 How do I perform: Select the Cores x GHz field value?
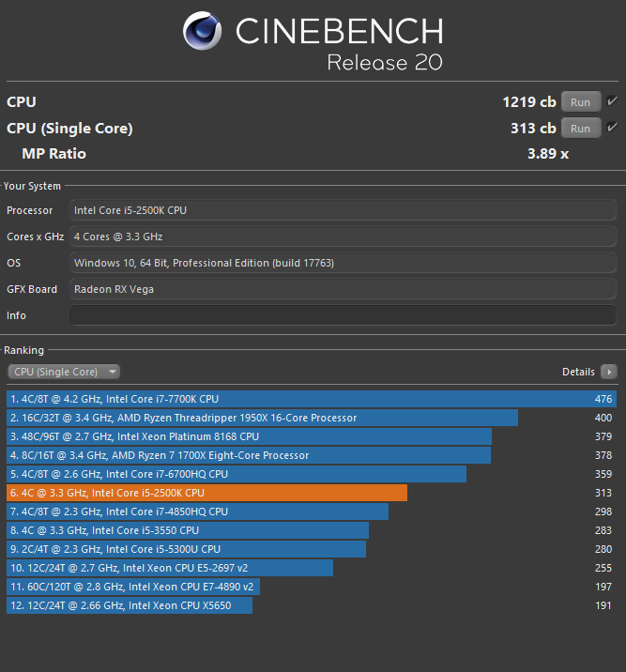click(x=343, y=237)
